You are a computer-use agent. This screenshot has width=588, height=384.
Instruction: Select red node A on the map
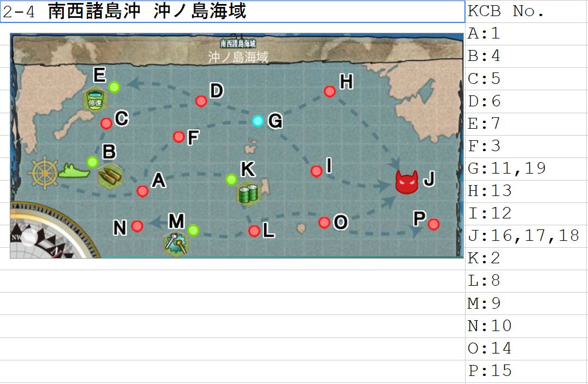tap(143, 191)
